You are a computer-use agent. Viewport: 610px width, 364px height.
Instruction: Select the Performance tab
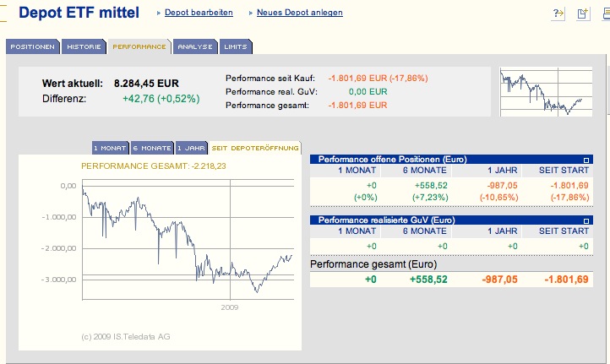tap(139, 46)
